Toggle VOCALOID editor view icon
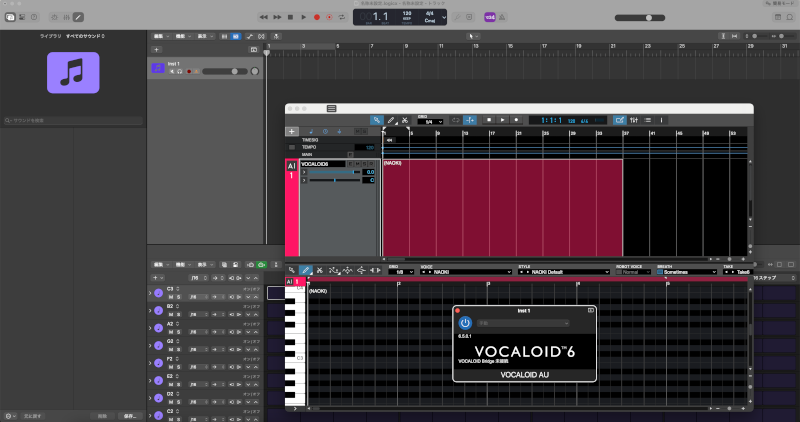This screenshot has height=422, width=800. pos(620,120)
